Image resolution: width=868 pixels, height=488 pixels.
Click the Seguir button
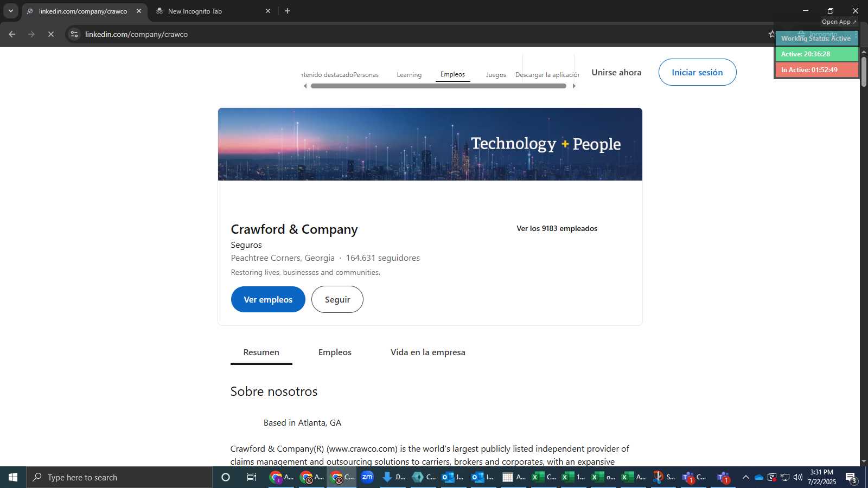[x=337, y=299]
